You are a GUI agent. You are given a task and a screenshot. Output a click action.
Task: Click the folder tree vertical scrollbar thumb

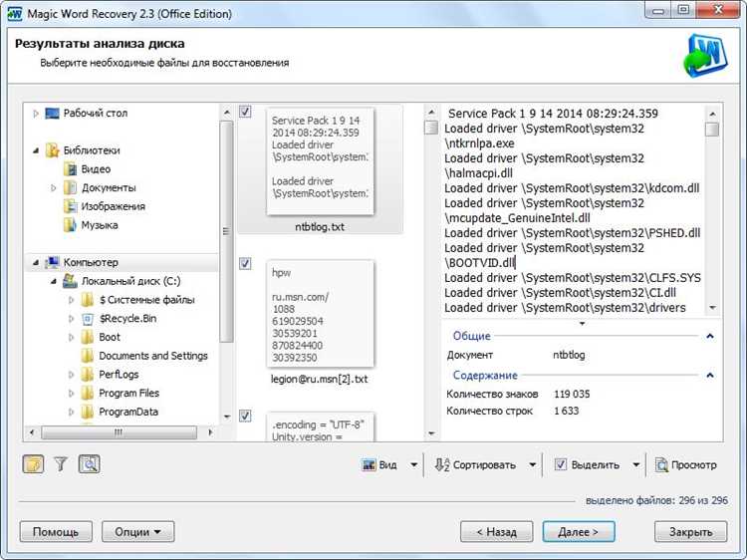(x=227, y=231)
